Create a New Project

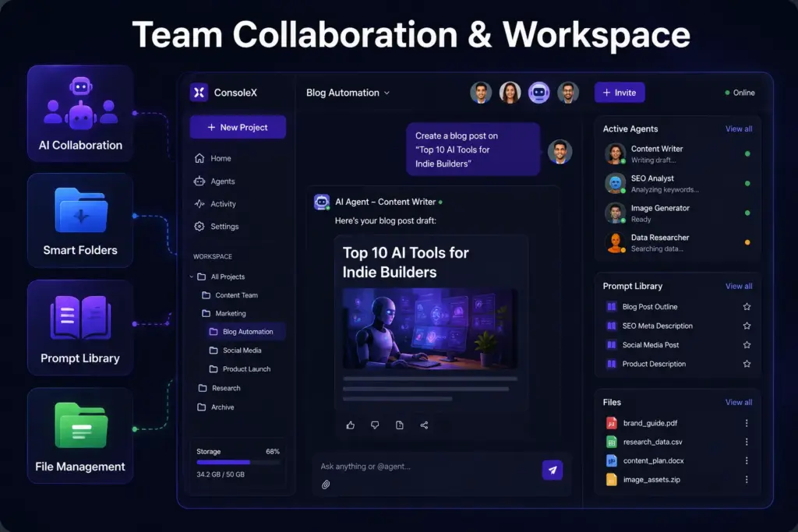point(238,127)
